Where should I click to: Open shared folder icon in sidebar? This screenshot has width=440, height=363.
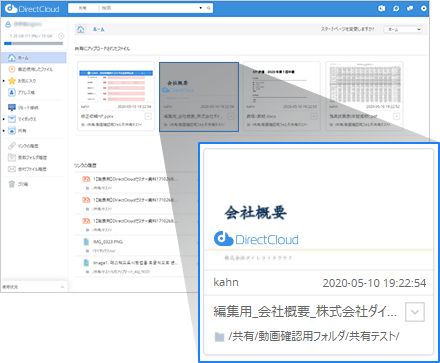(x=12, y=131)
